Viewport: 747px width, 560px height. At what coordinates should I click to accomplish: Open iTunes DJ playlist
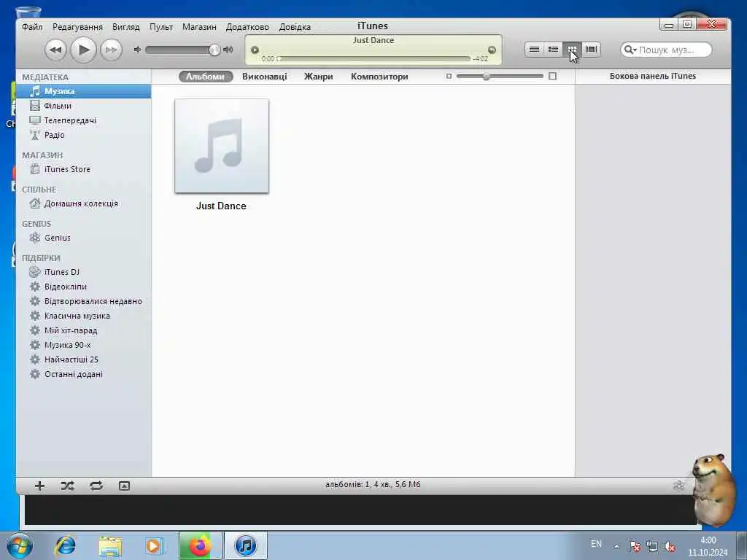(84, 272)
